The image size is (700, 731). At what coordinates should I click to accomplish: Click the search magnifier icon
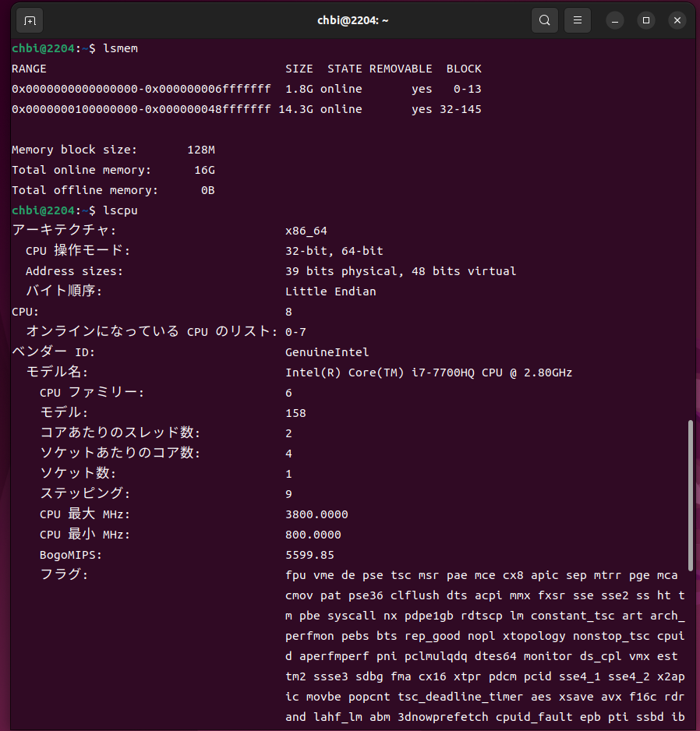tap(545, 20)
